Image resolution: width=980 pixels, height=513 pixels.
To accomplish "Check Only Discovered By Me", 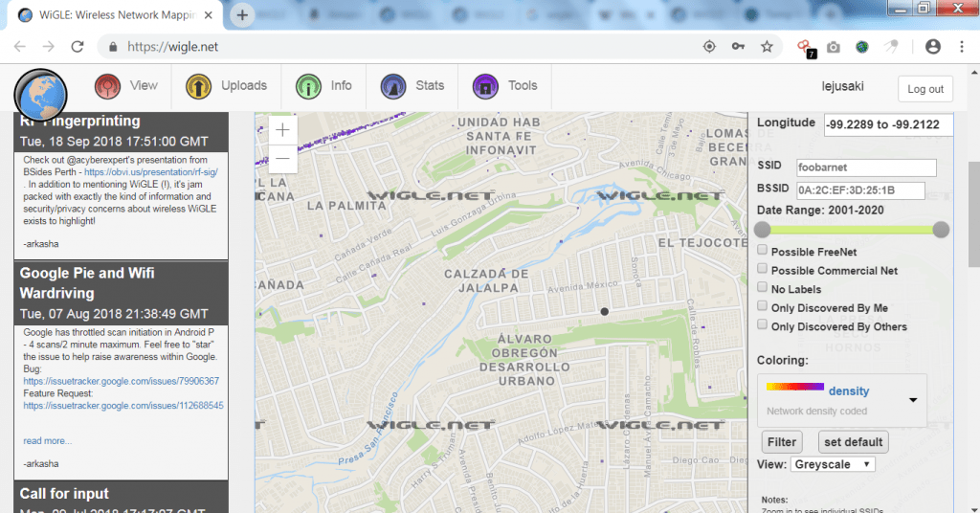I will coord(762,306).
